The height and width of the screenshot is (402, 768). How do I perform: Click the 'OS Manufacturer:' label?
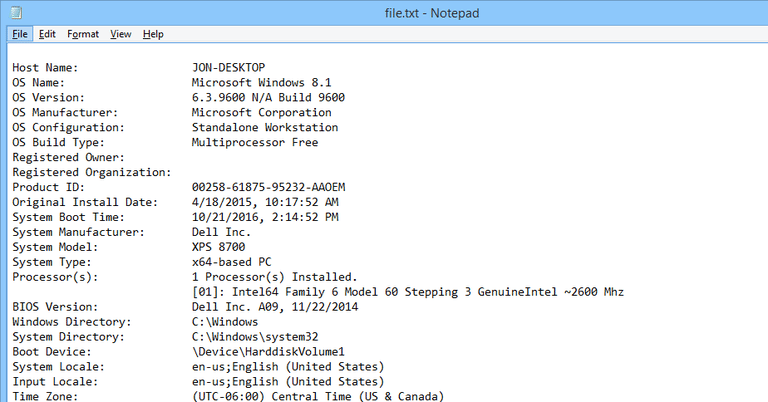pyautogui.click(x=65, y=112)
